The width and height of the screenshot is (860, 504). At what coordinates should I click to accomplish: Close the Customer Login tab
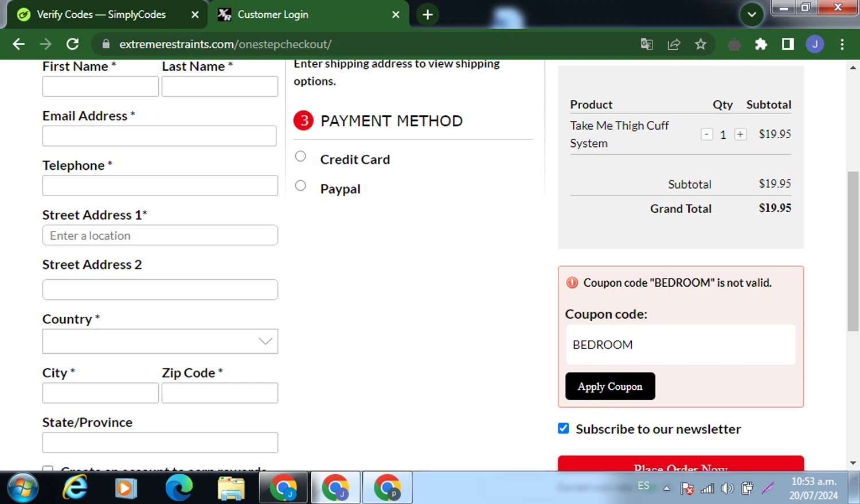click(396, 14)
